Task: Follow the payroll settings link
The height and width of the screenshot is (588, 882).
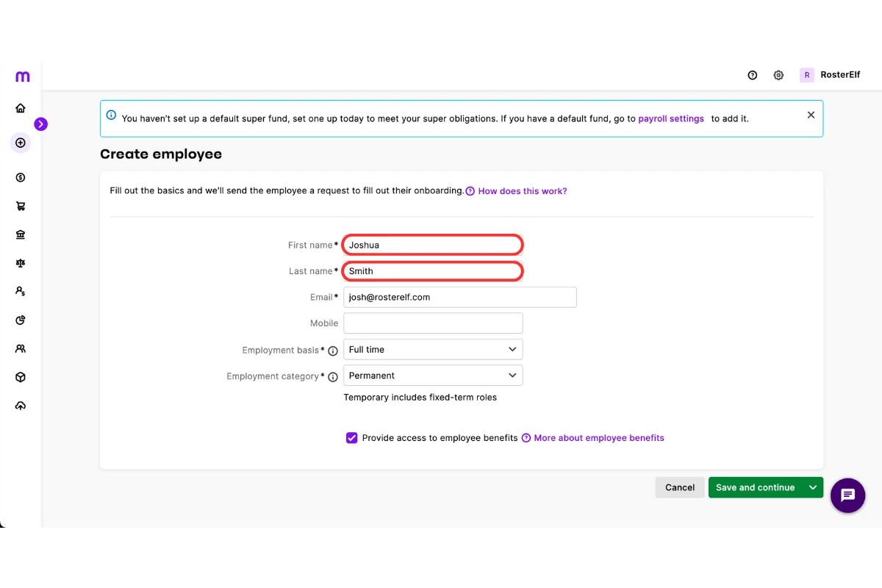Action: [x=671, y=118]
